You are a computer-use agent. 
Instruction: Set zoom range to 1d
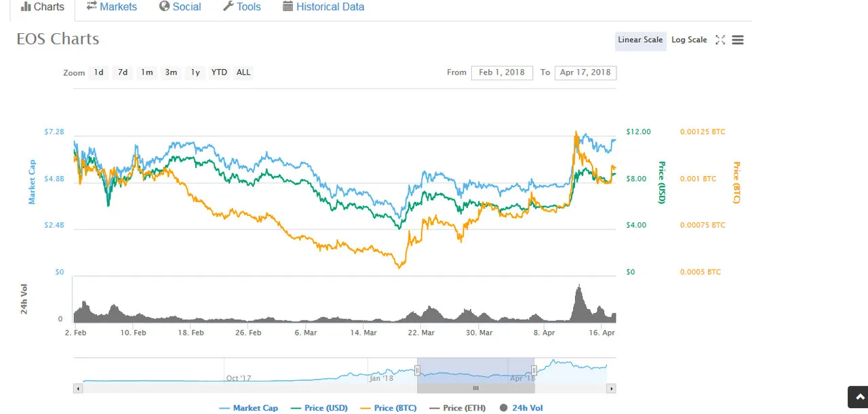(99, 73)
